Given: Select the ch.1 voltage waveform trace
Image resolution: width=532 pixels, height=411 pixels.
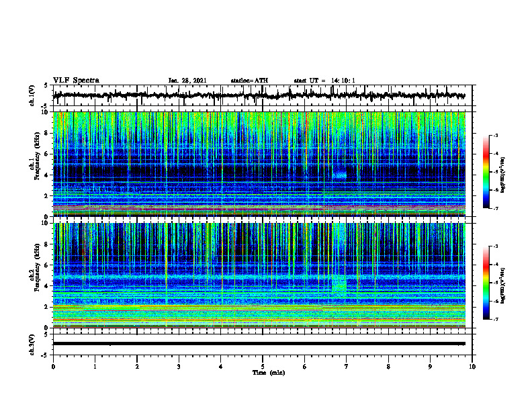Looking at the screenshot, I should (x=259, y=95).
